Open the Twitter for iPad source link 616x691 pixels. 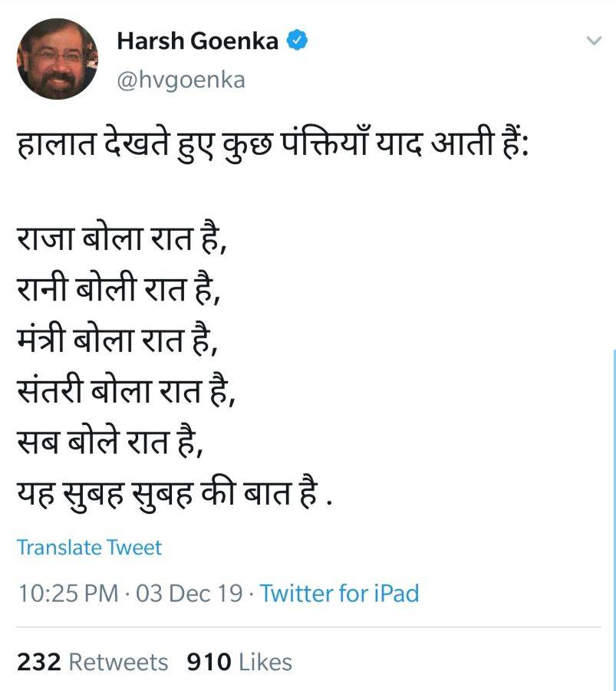pos(339,594)
